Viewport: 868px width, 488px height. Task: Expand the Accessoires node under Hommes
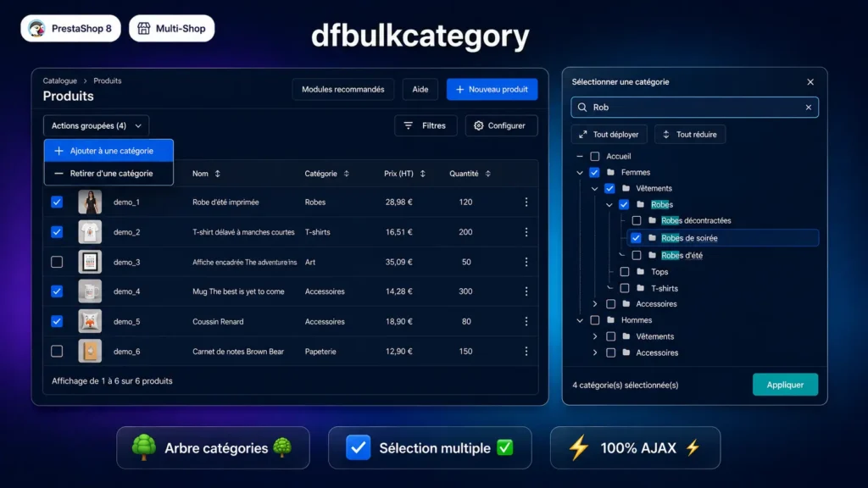coord(595,352)
